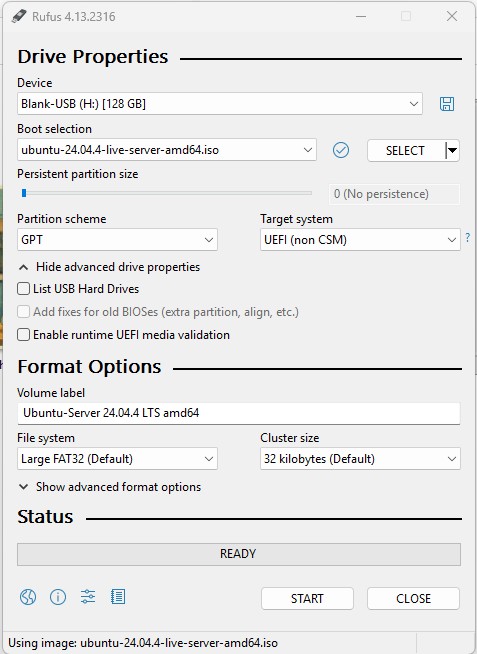Click the START button
Viewport: 477px width, 654px height.
(307, 599)
